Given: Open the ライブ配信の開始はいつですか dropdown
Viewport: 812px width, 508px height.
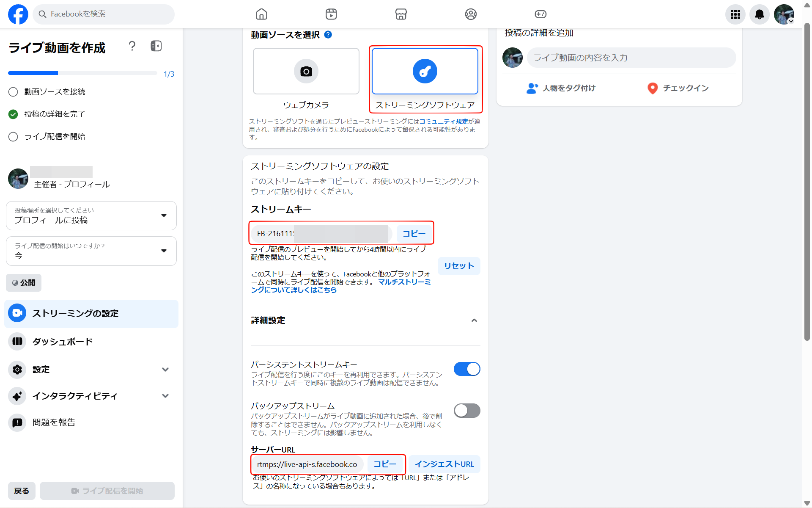Looking at the screenshot, I should point(91,251).
